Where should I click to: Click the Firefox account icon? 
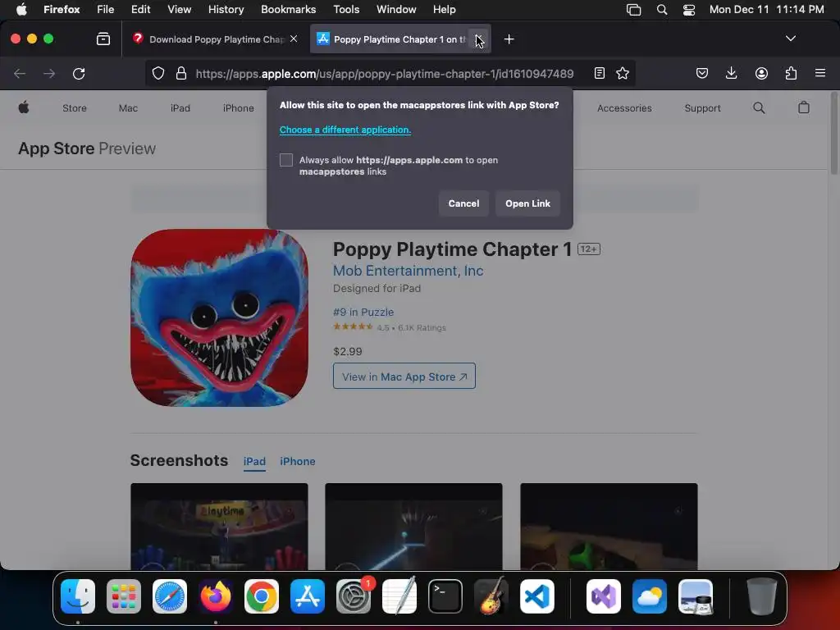761,73
